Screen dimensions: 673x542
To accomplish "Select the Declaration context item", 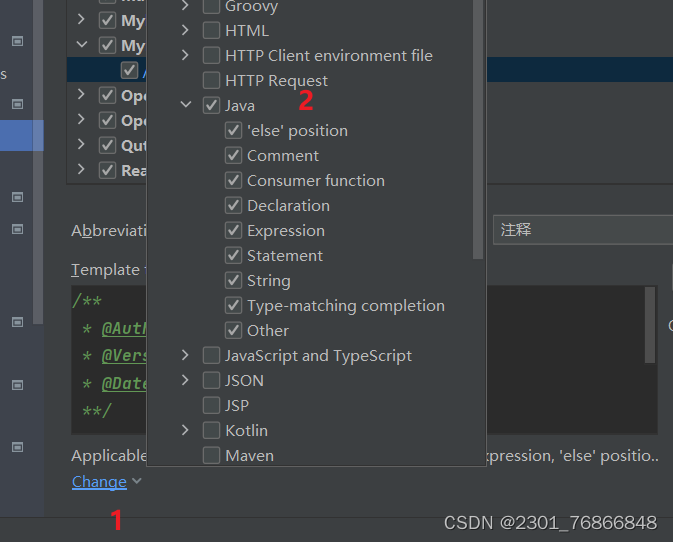I will click(288, 206).
